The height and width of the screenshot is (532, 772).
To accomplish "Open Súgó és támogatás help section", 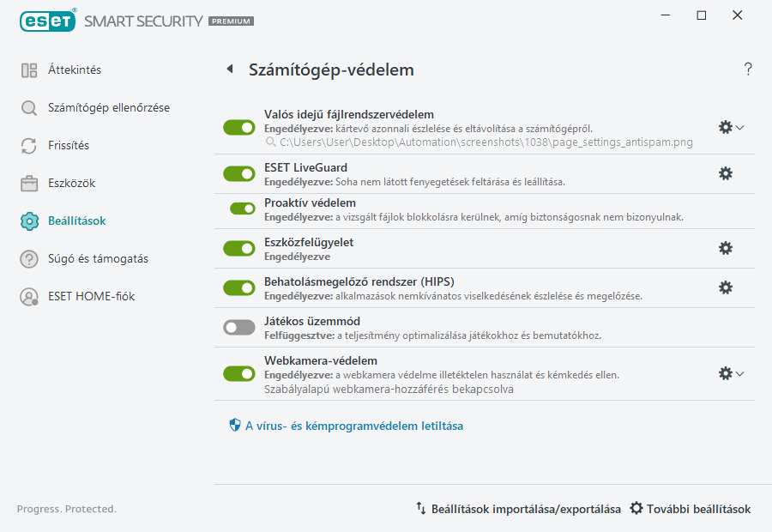I will coord(90,258).
